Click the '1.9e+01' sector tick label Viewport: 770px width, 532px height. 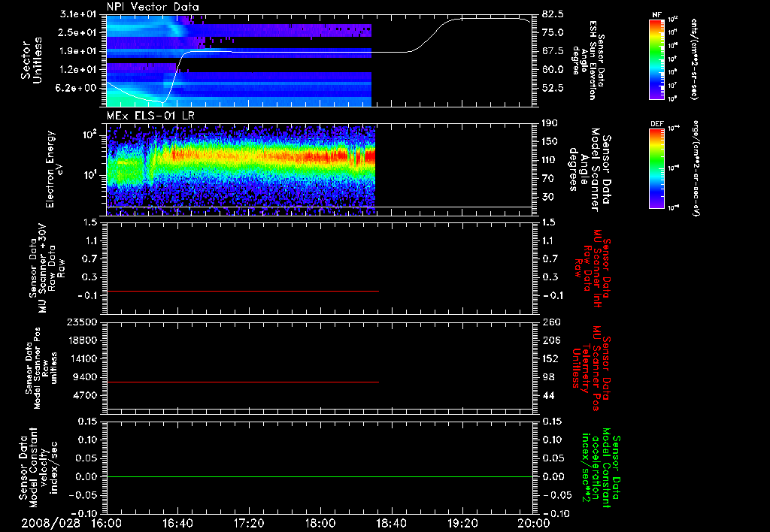[x=78, y=51]
